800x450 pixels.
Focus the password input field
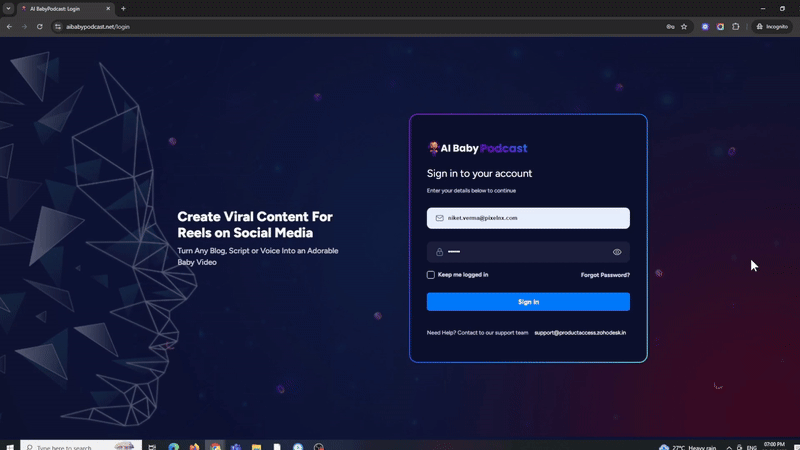528,252
